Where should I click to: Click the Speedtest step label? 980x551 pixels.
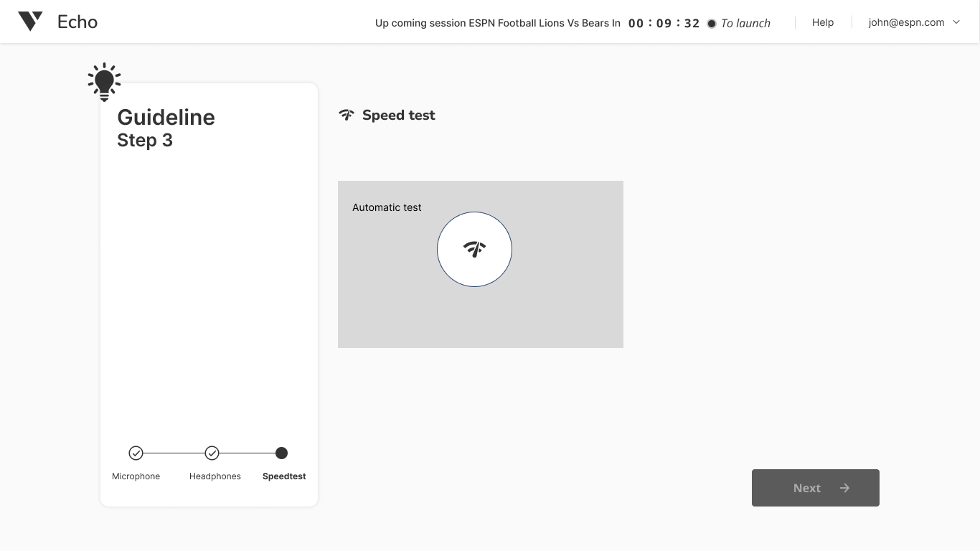pyautogui.click(x=284, y=476)
